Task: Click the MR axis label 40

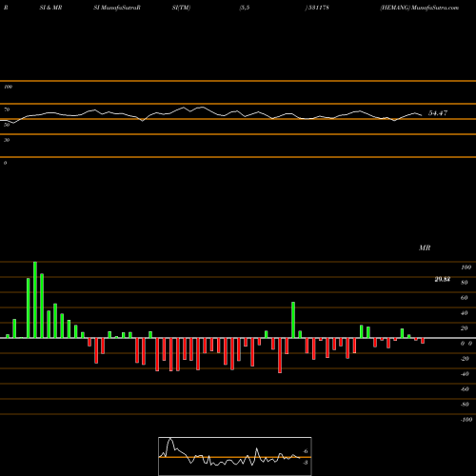Action: [464, 313]
